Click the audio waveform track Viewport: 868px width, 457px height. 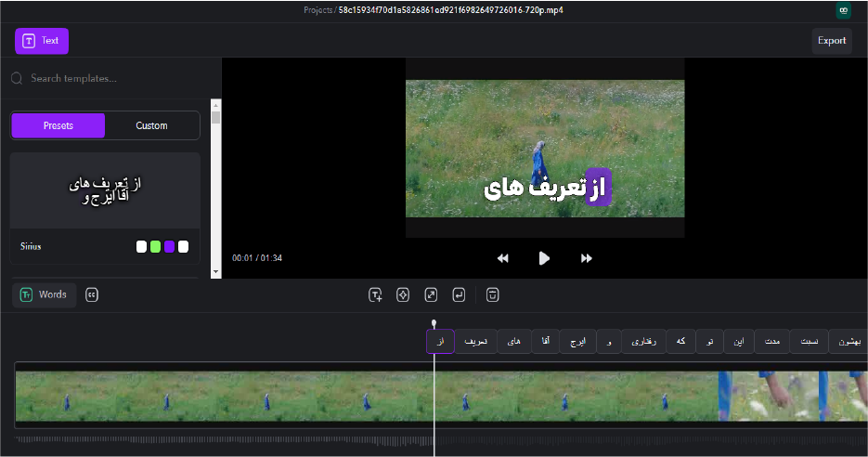pos(441,441)
